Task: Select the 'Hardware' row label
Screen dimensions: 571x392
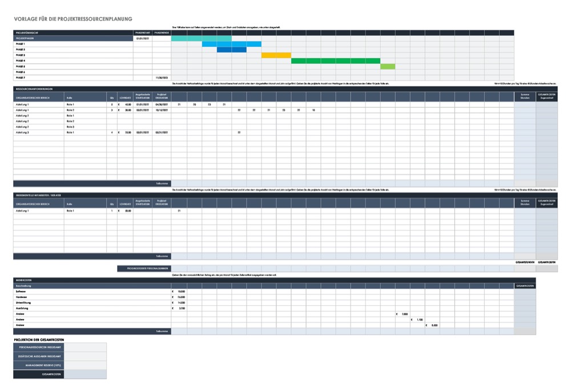Action: [92, 297]
